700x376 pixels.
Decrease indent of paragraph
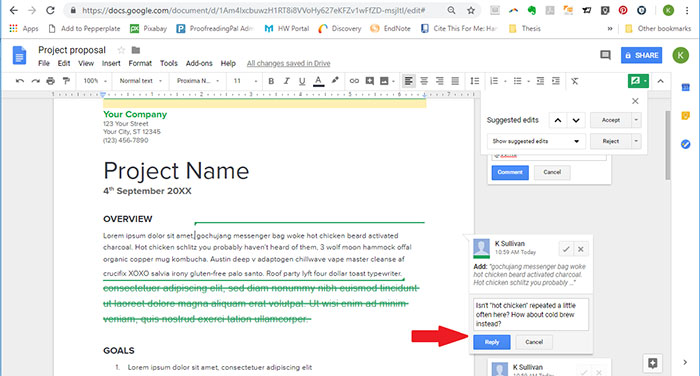540,81
